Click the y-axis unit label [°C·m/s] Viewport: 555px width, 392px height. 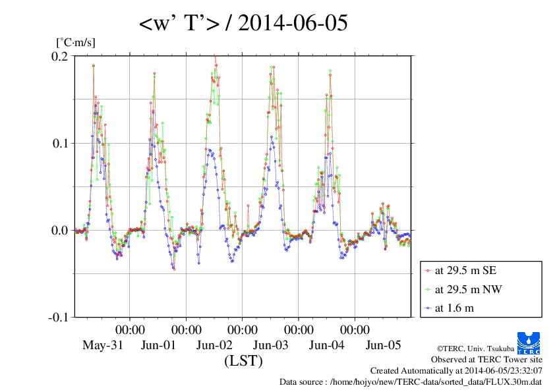coord(76,42)
